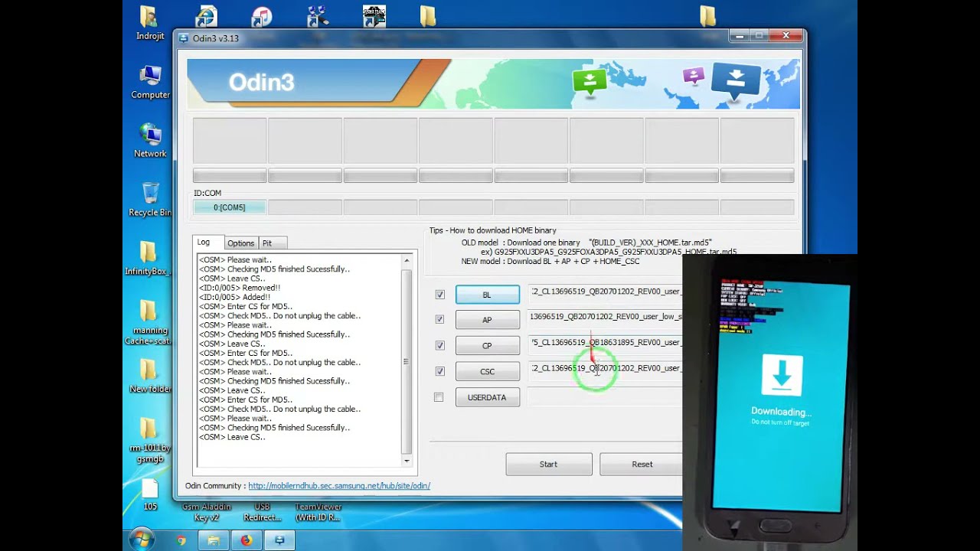The image size is (980, 551).
Task: Click the AP file button
Action: pyautogui.click(x=487, y=320)
